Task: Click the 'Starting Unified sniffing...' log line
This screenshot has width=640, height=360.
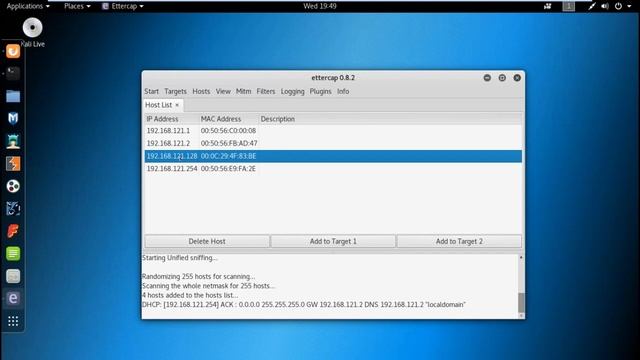Action: coord(180,258)
